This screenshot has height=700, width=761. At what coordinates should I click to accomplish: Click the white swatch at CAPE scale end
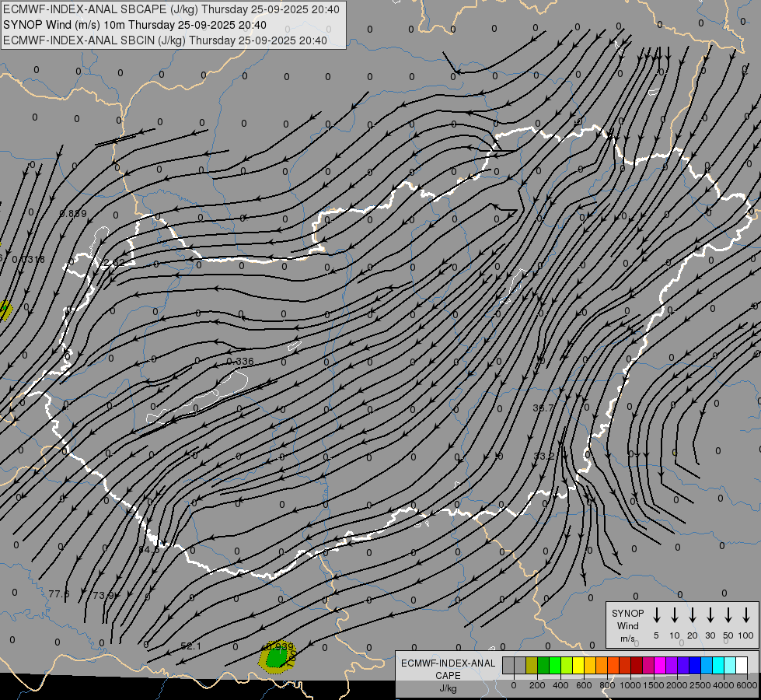click(742, 665)
